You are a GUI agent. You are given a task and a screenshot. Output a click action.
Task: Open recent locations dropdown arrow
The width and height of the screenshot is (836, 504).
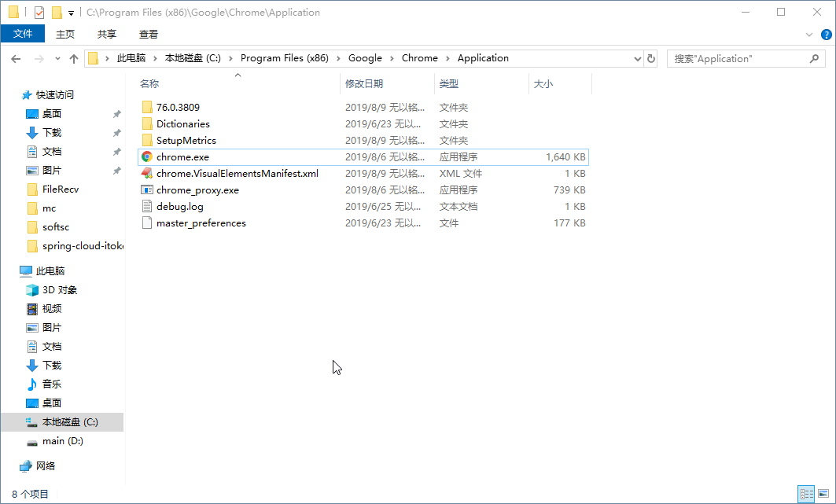point(57,59)
